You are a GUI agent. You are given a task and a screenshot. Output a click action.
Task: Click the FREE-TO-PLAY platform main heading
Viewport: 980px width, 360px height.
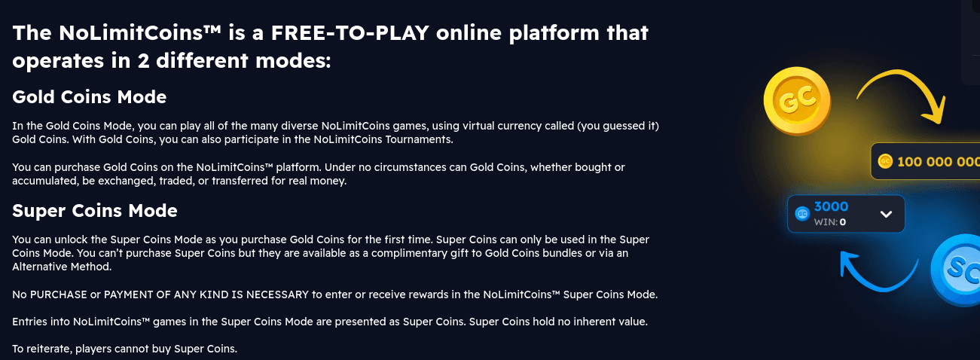tap(330, 47)
